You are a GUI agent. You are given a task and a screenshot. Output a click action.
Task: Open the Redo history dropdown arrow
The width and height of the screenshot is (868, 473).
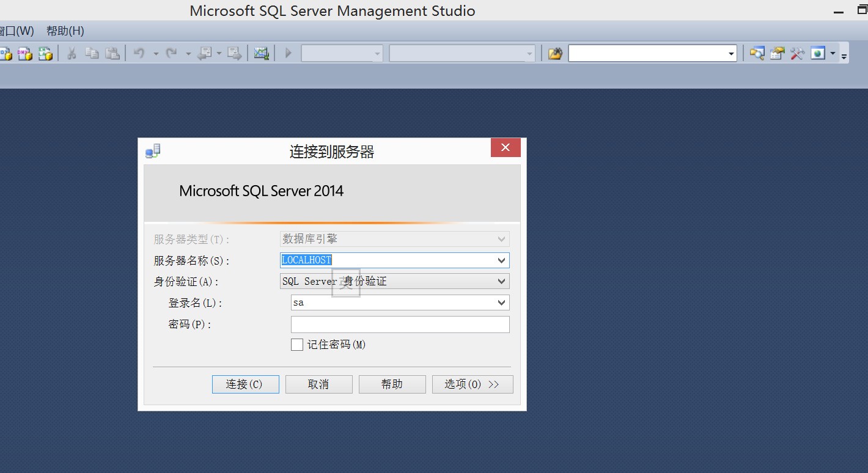(188, 54)
